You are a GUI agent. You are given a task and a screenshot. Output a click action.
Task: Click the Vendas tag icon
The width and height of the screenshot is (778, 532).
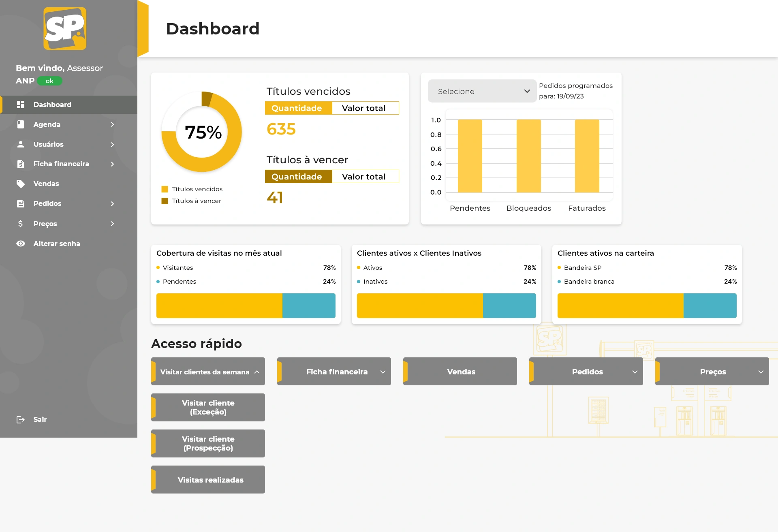click(x=21, y=184)
